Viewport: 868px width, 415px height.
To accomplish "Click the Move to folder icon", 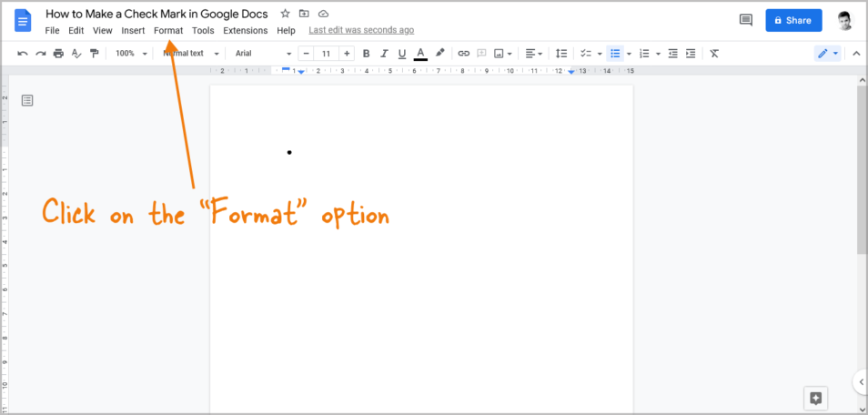I will pyautogui.click(x=304, y=14).
